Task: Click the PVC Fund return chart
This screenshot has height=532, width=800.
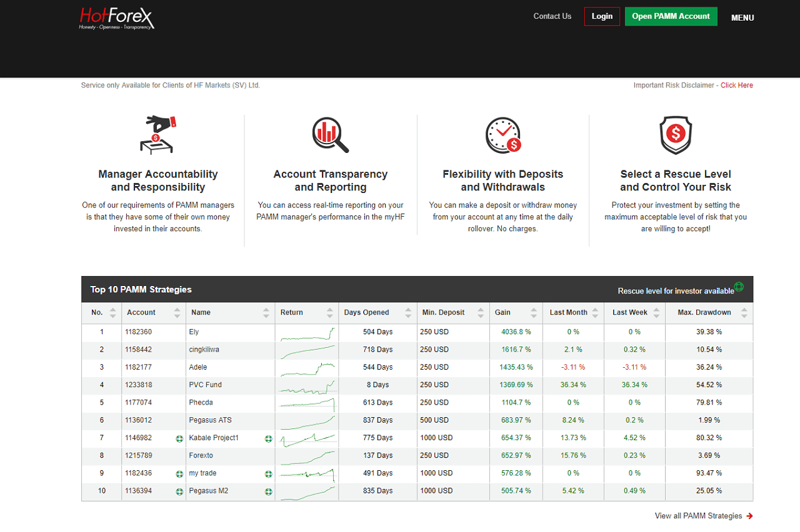Action: click(307, 387)
